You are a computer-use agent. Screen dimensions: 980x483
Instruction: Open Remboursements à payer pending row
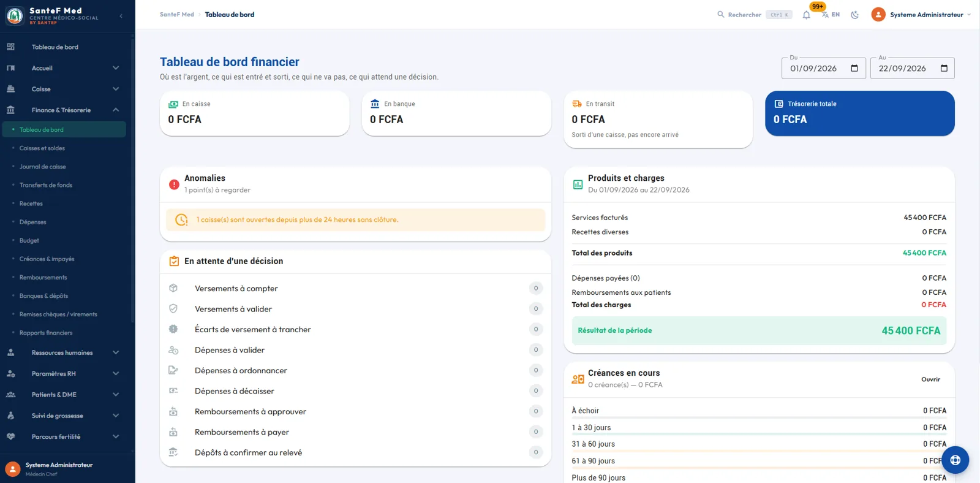point(355,432)
